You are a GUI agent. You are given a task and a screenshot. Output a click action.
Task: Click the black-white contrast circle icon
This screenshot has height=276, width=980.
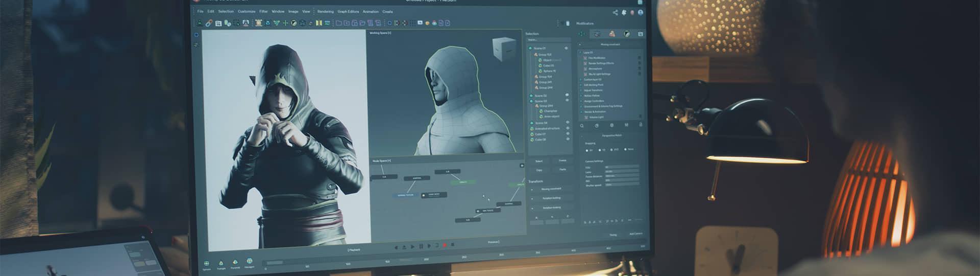pos(294,23)
